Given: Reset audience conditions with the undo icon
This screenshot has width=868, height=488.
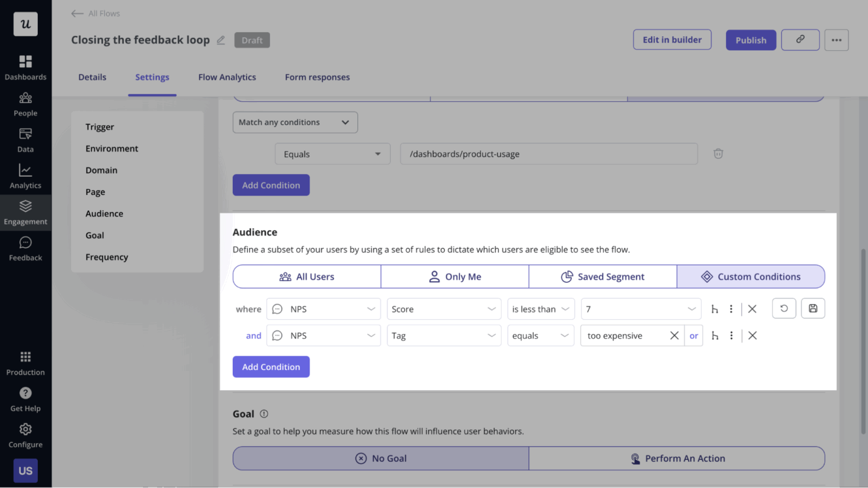Looking at the screenshot, I should (x=784, y=308).
